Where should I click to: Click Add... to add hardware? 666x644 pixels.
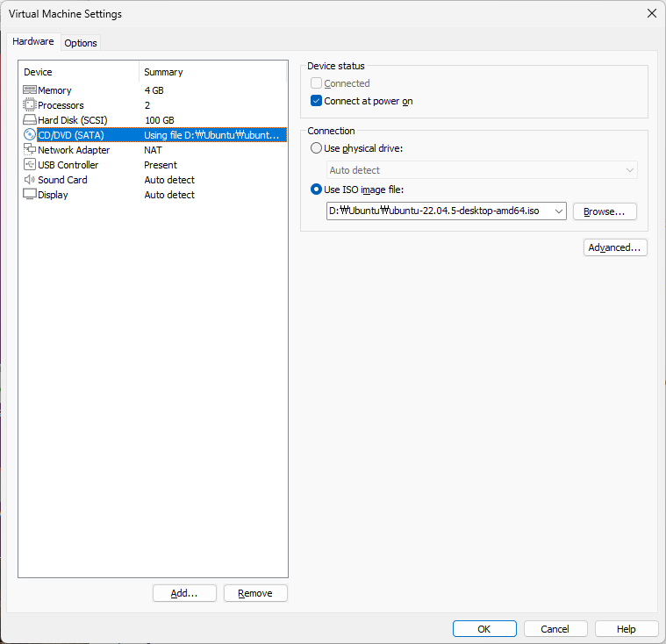pyautogui.click(x=184, y=593)
